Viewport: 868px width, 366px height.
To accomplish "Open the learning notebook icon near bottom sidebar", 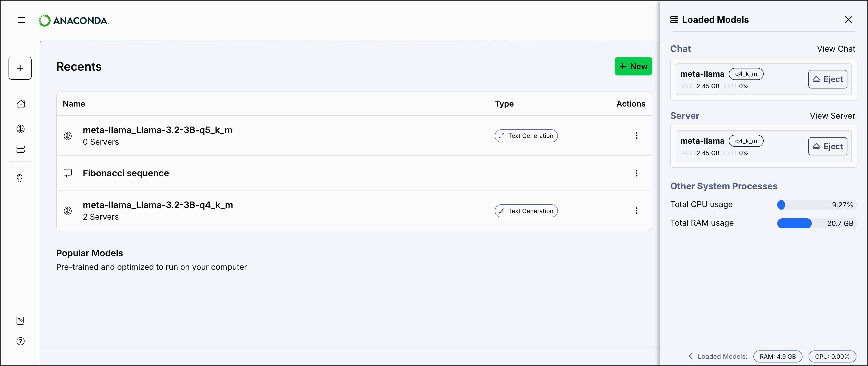I will [x=20, y=320].
